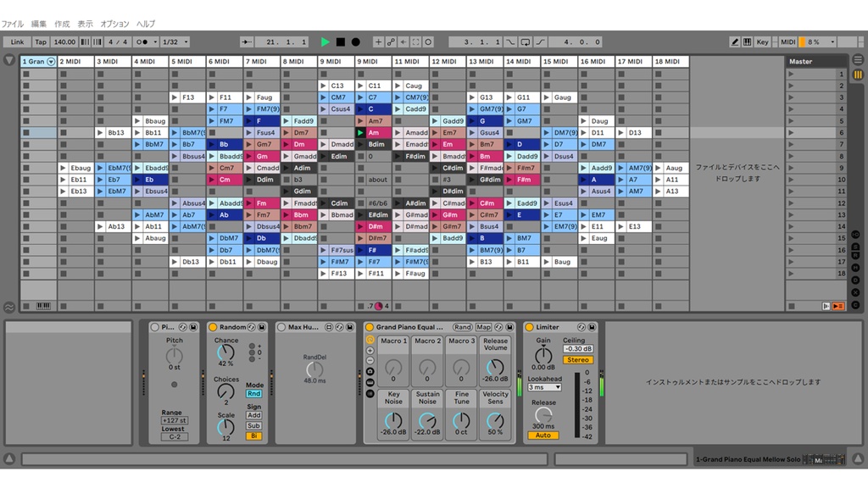The height and width of the screenshot is (488, 868).
Task: Click the Map button on Grand Piano rack
Action: [x=484, y=327]
